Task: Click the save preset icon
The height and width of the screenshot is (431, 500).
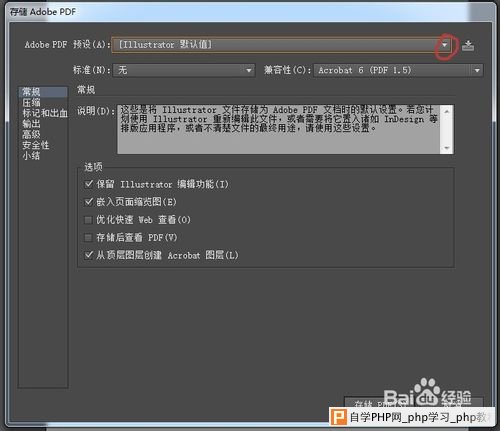Action: tap(468, 45)
